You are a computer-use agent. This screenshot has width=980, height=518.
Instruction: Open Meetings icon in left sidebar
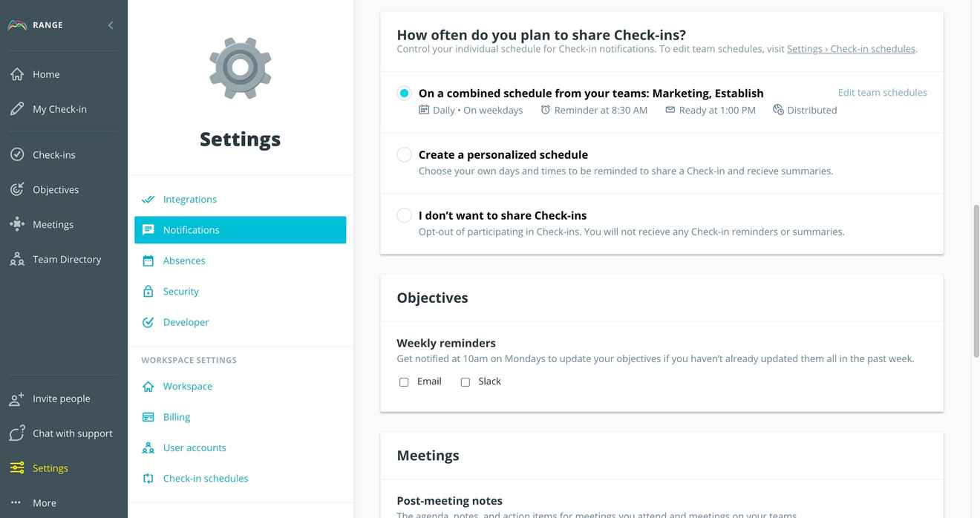16,224
